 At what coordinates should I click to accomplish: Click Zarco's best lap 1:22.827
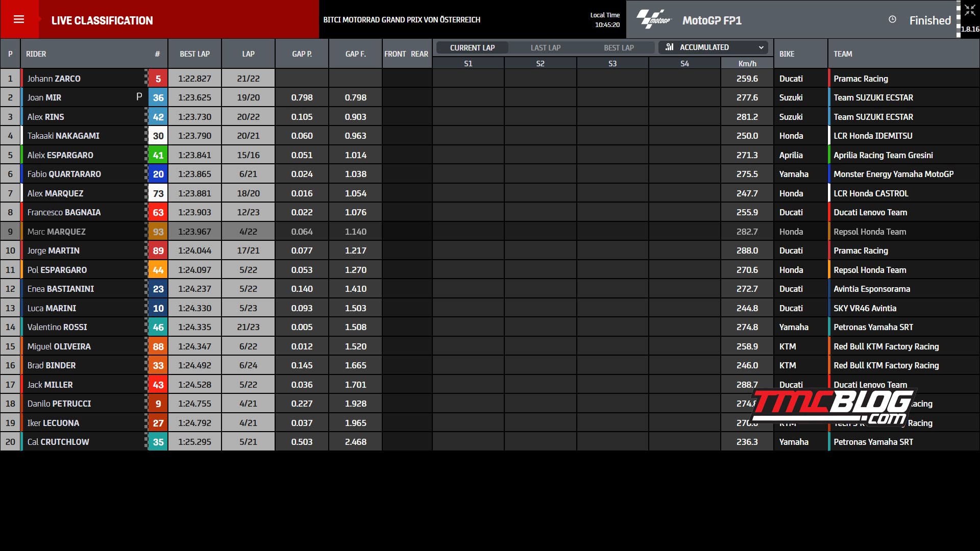coord(194,79)
